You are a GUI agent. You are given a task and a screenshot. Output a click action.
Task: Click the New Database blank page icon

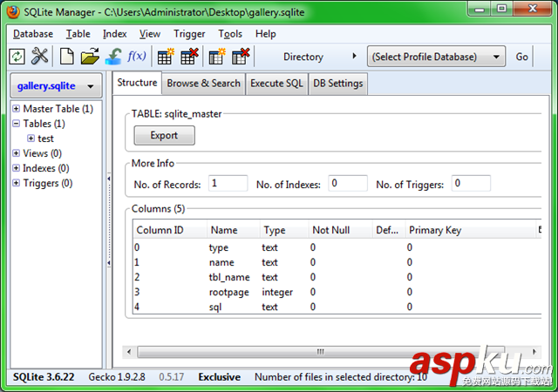67,57
